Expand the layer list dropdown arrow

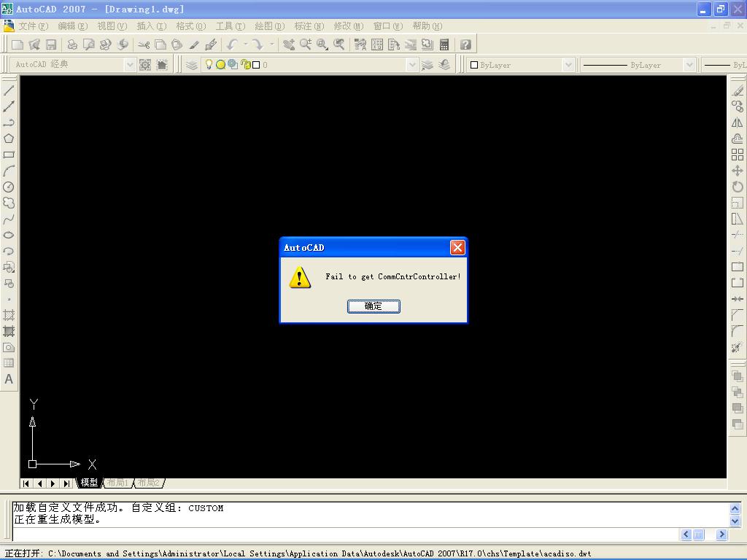pos(413,65)
